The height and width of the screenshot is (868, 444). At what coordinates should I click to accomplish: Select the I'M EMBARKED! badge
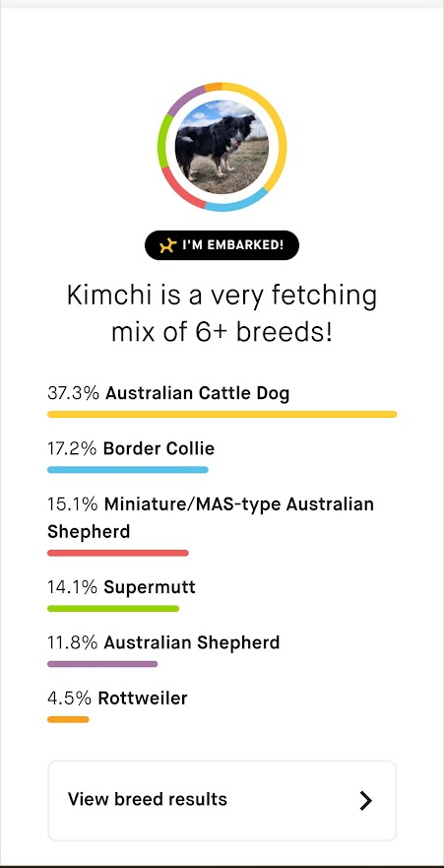(222, 245)
